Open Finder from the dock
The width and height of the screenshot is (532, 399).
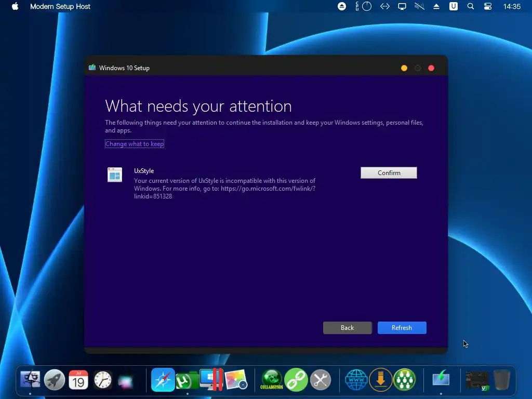(30, 379)
